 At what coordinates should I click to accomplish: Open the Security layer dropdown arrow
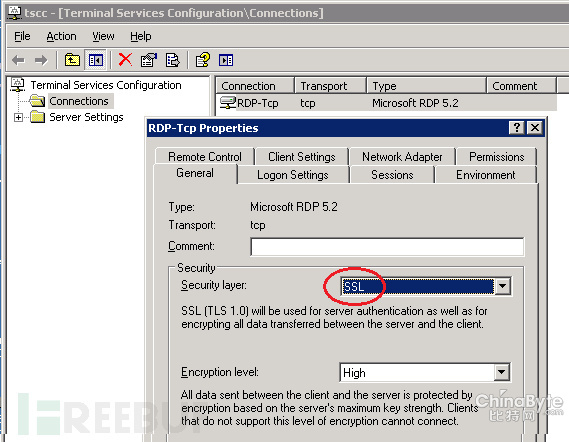pos(502,286)
